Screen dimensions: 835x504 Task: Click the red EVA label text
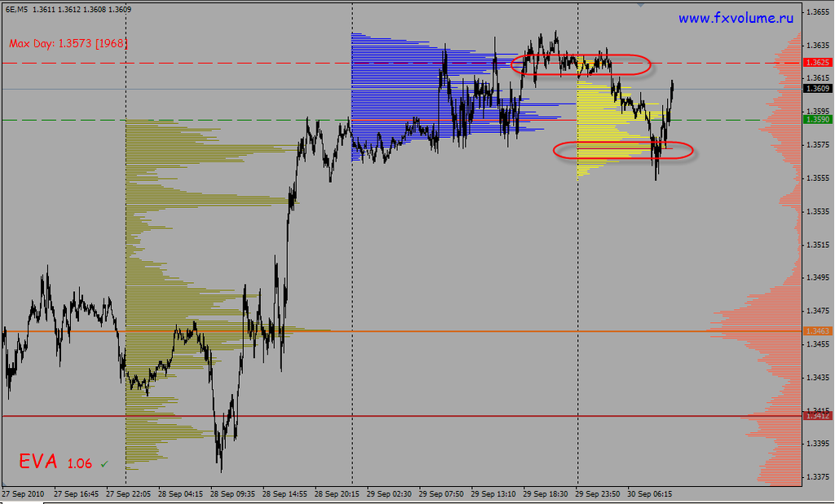click(38, 462)
